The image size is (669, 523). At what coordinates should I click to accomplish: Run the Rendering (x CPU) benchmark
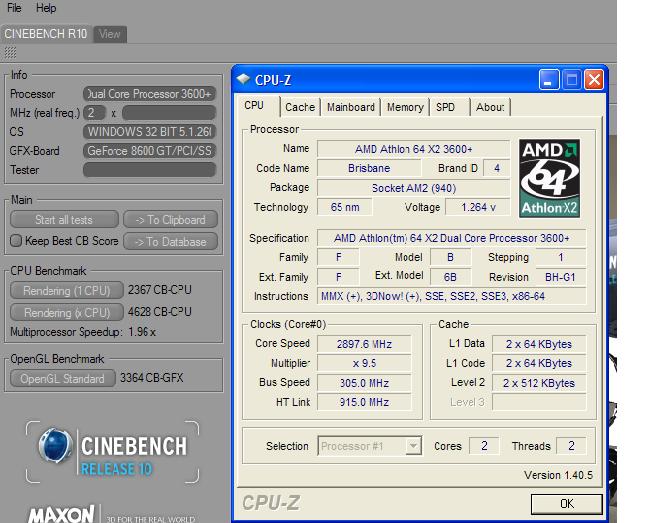67,313
